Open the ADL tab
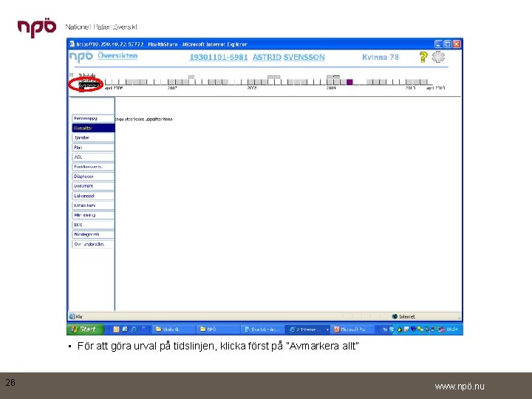This screenshot has width=532, height=399. click(x=93, y=157)
